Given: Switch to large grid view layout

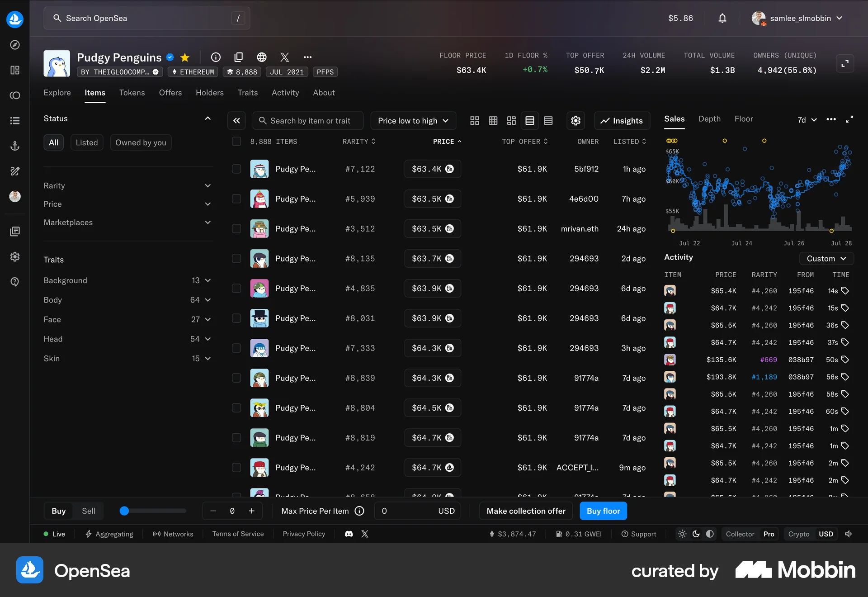Looking at the screenshot, I should coord(474,120).
